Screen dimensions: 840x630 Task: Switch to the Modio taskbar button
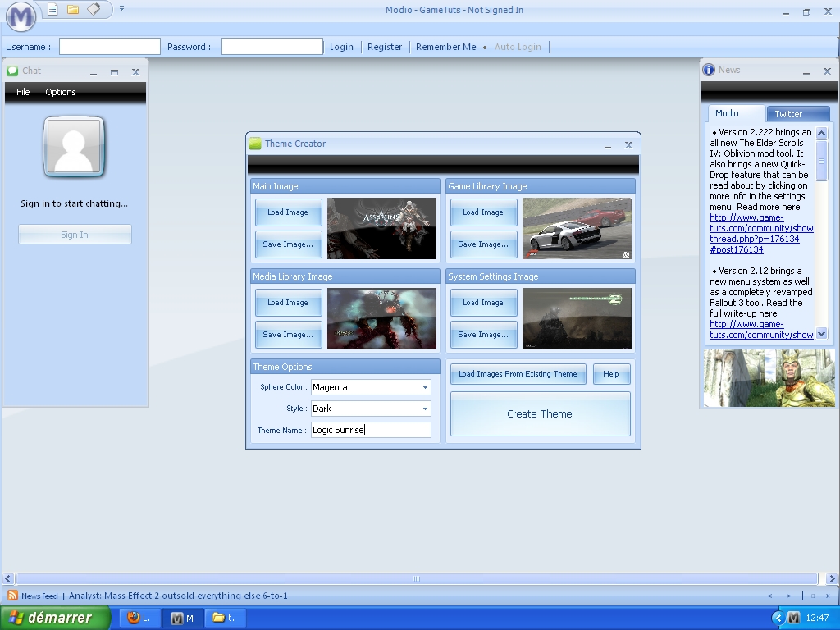point(182,618)
